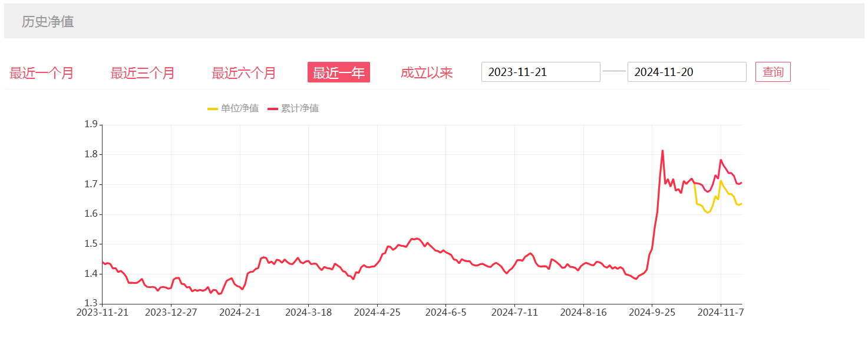Click the 2024-2-1 x-axis date label

(x=240, y=312)
